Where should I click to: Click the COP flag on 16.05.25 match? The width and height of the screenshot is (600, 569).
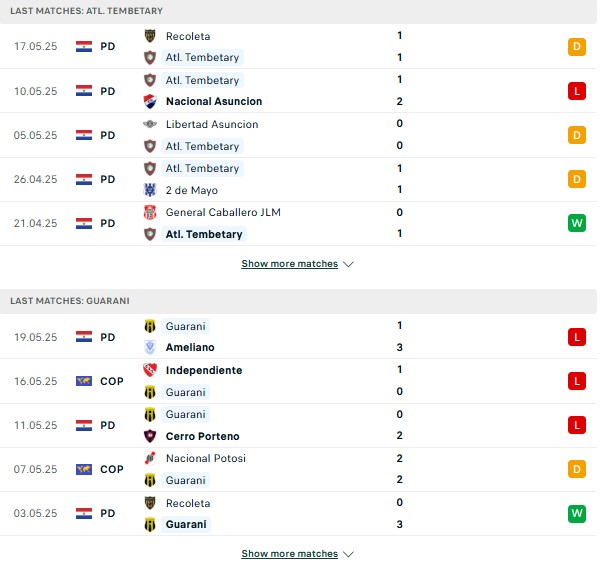pyautogui.click(x=84, y=381)
